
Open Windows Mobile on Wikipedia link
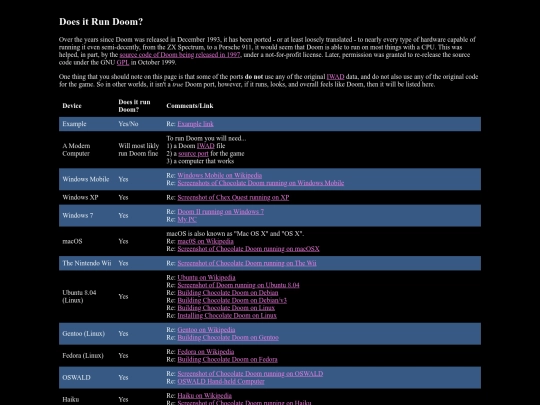pos(219,175)
